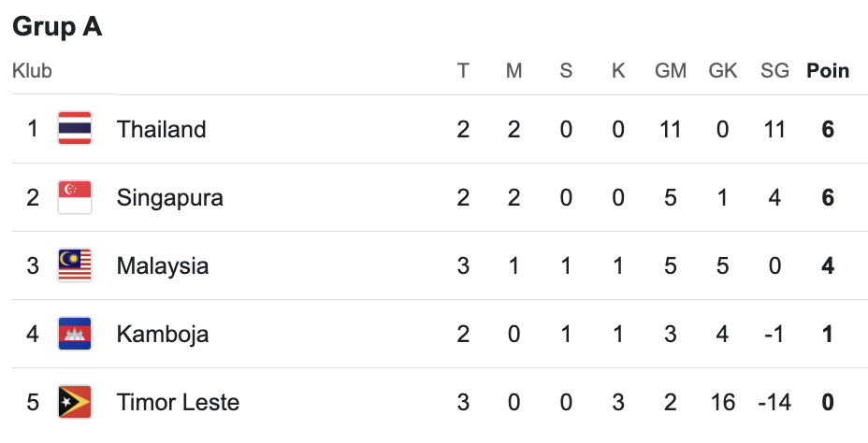Open the Thailand team link
The image size is (868, 443).
[161, 129]
